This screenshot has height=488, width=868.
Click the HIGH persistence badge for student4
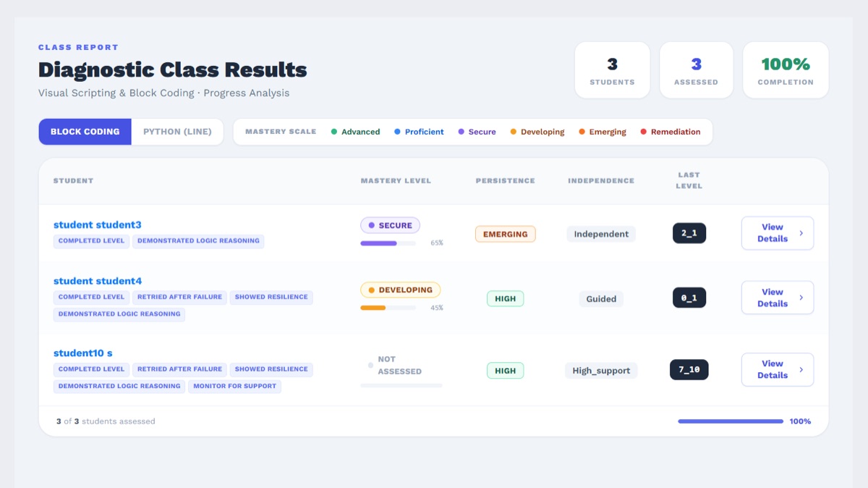click(506, 298)
